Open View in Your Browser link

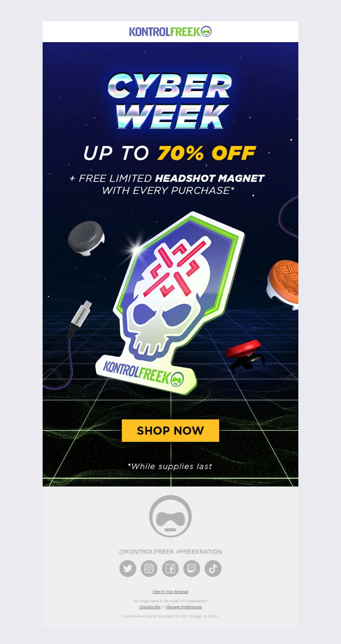tap(170, 592)
